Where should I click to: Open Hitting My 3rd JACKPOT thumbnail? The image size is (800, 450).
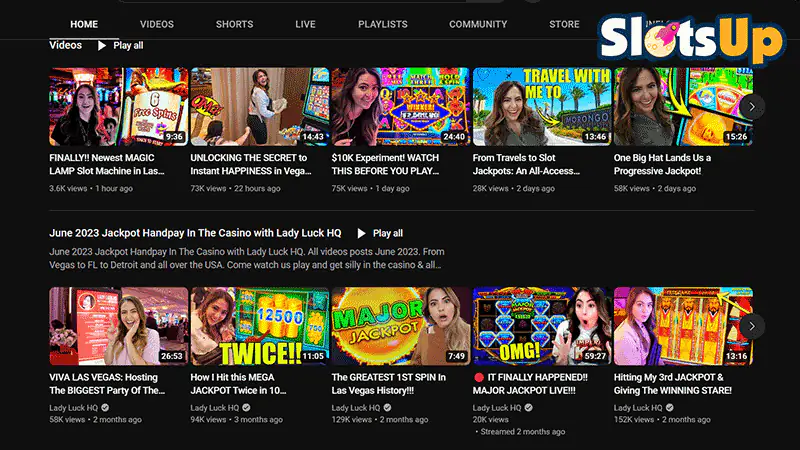683,326
